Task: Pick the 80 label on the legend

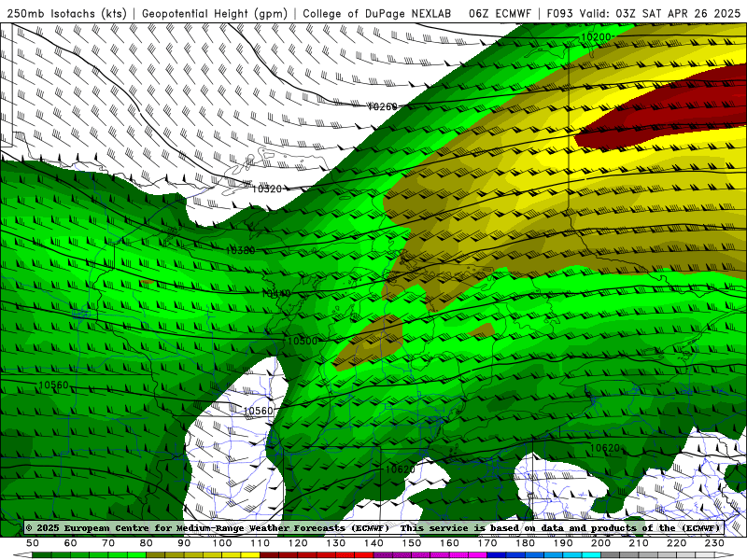Action: pyautogui.click(x=147, y=543)
